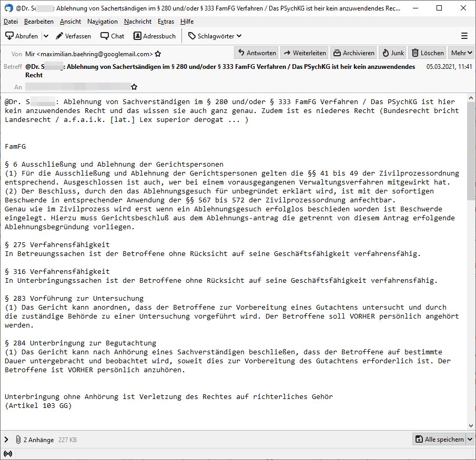Click the message body scrollbar up arrow
The height and width of the screenshot is (460, 476).
coord(471,98)
